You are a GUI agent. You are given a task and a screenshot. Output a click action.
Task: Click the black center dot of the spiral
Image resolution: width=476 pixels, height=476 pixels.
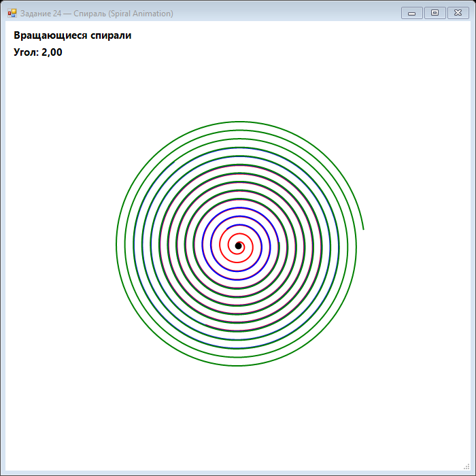[x=238, y=245]
